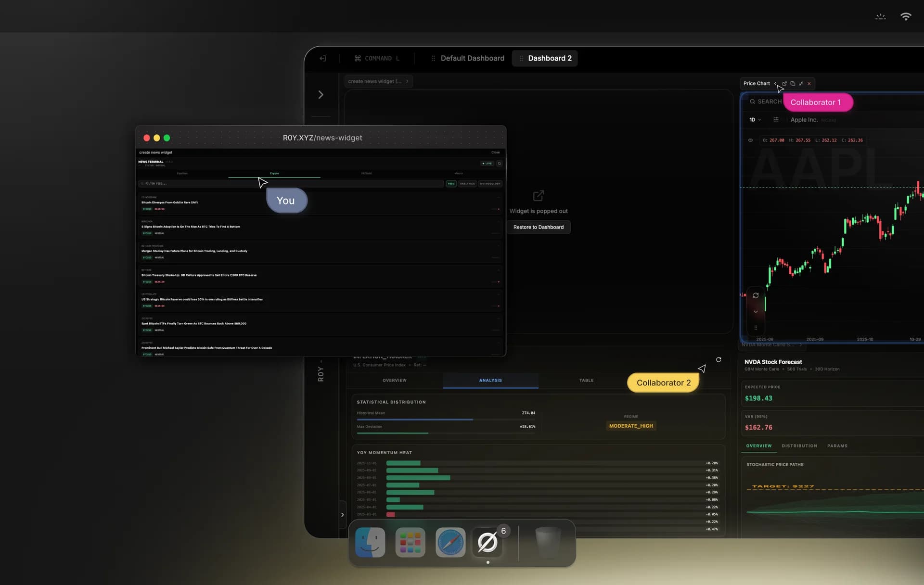The image size is (924, 585).
Task: Refresh the price chart data
Action: (x=756, y=295)
